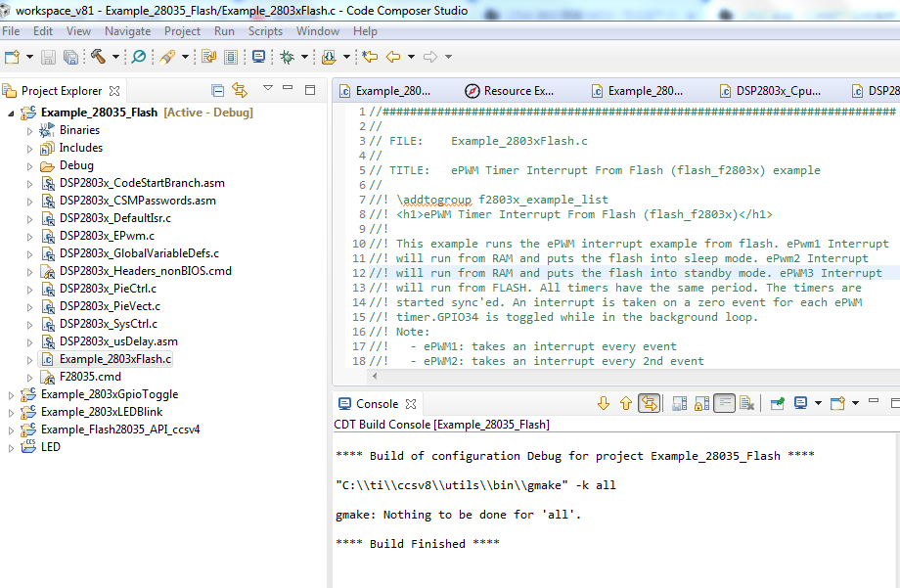Click the console save build log icon

[x=679, y=404]
